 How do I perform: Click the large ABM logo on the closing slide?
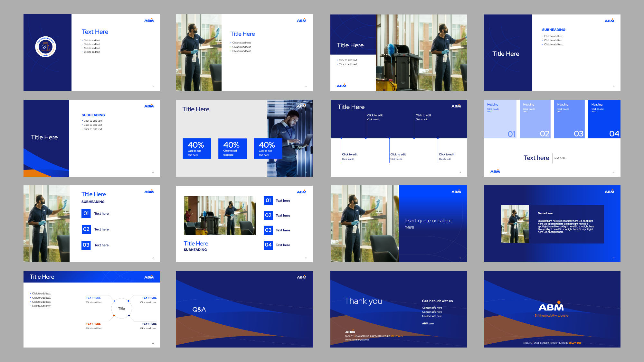(x=551, y=306)
